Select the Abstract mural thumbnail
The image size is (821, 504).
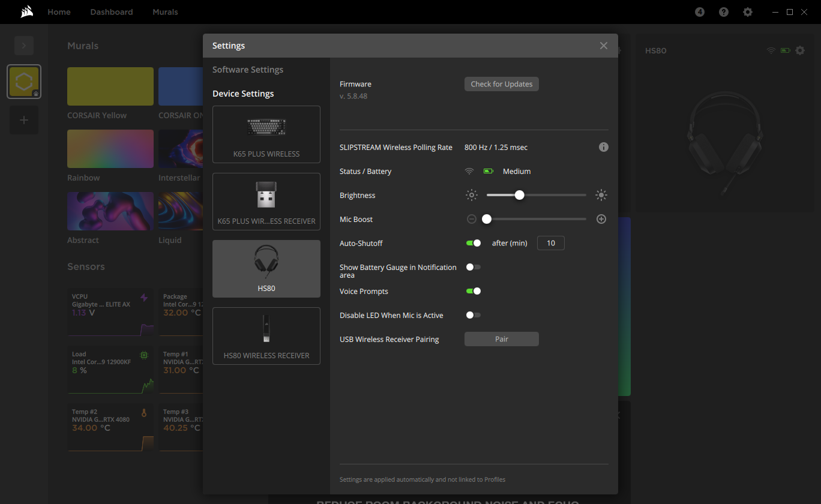tap(110, 211)
